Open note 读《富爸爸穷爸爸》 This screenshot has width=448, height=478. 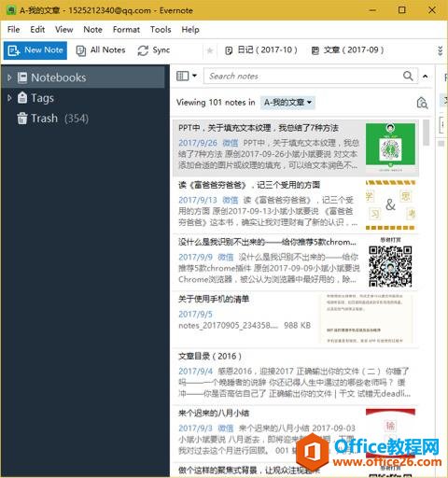(x=296, y=205)
